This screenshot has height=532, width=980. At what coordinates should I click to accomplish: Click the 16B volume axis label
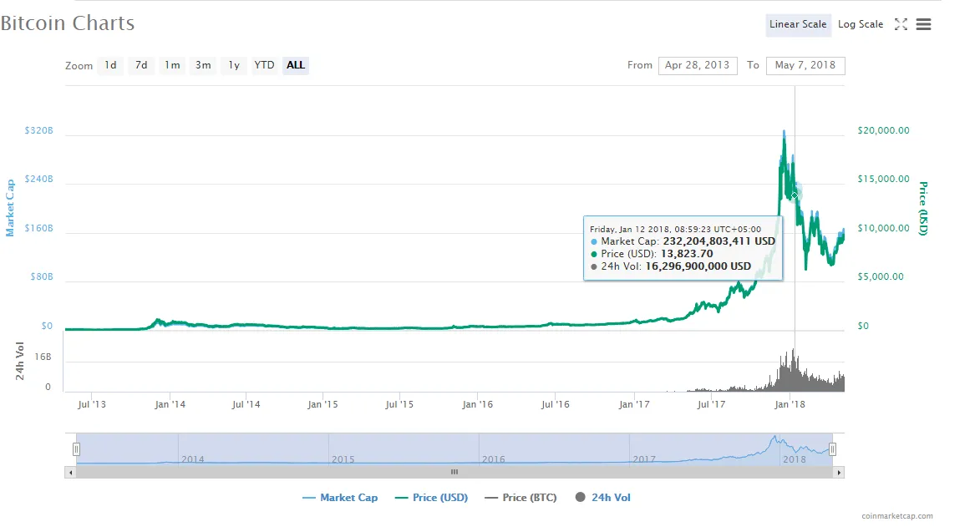[43, 357]
